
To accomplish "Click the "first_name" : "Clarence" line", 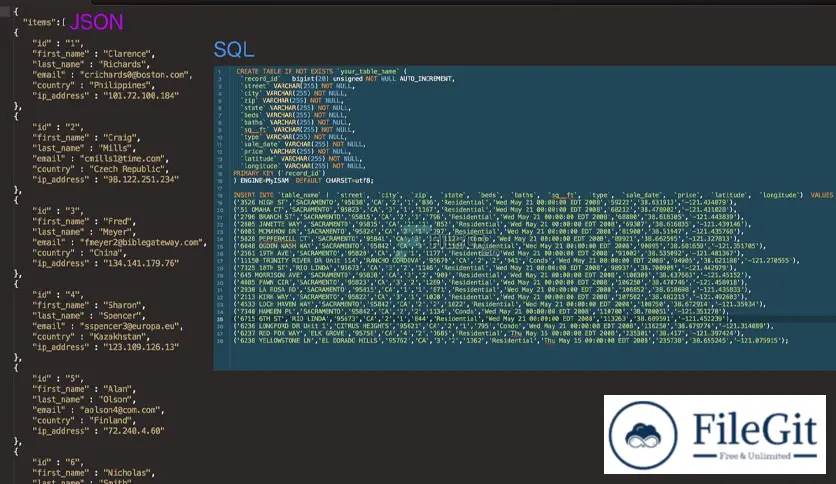I will [x=93, y=54].
